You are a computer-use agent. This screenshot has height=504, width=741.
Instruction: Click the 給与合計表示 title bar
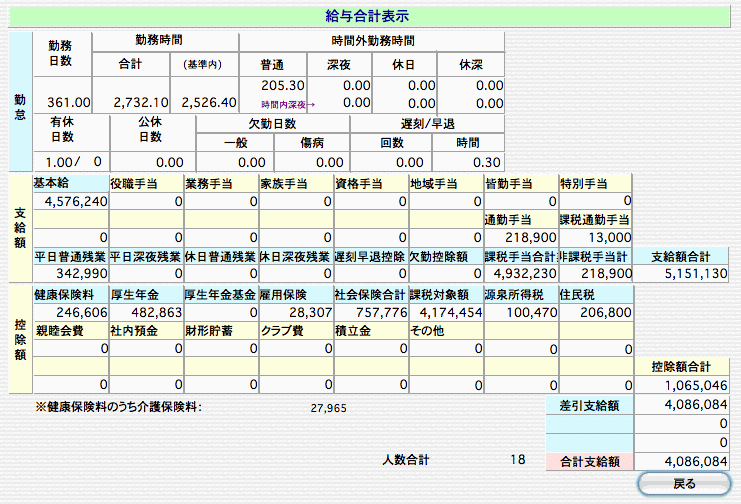click(x=368, y=16)
